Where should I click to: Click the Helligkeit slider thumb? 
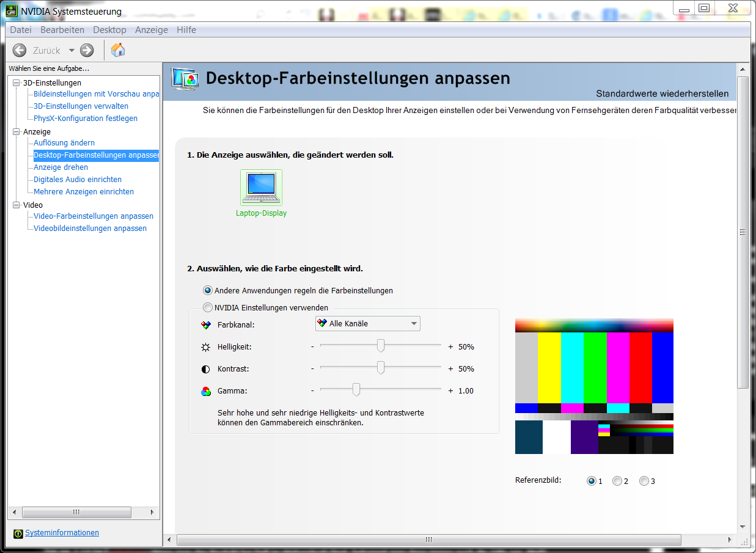[x=381, y=346]
